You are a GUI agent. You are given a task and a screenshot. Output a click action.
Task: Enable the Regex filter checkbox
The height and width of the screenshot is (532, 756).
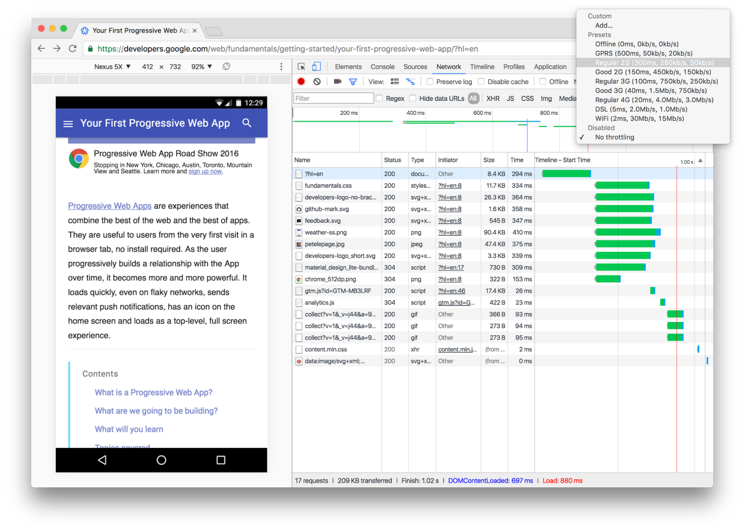tap(379, 99)
